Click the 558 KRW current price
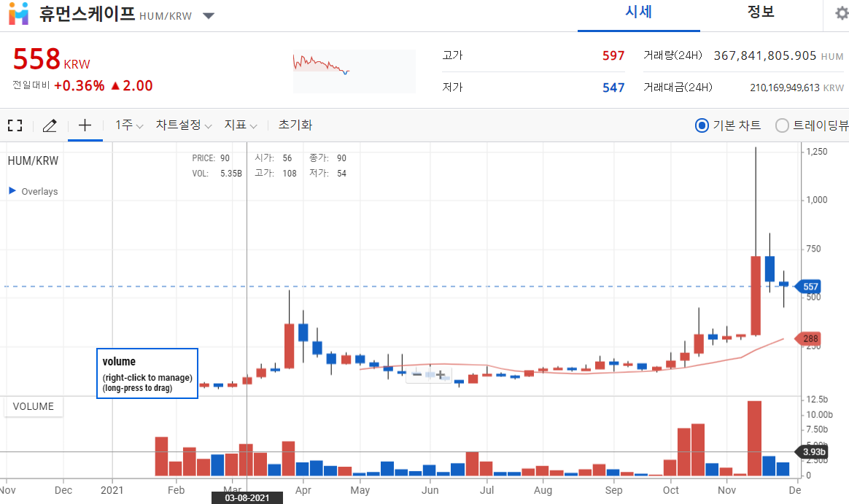The height and width of the screenshot is (504, 849). (x=52, y=60)
